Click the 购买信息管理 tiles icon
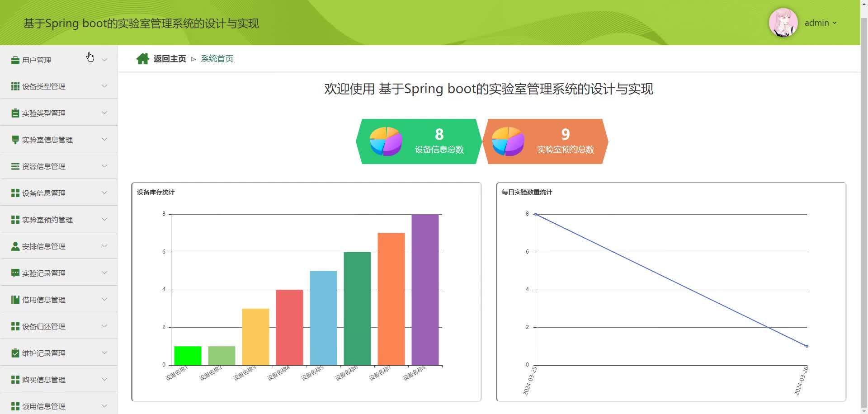The height and width of the screenshot is (414, 868). (15, 380)
